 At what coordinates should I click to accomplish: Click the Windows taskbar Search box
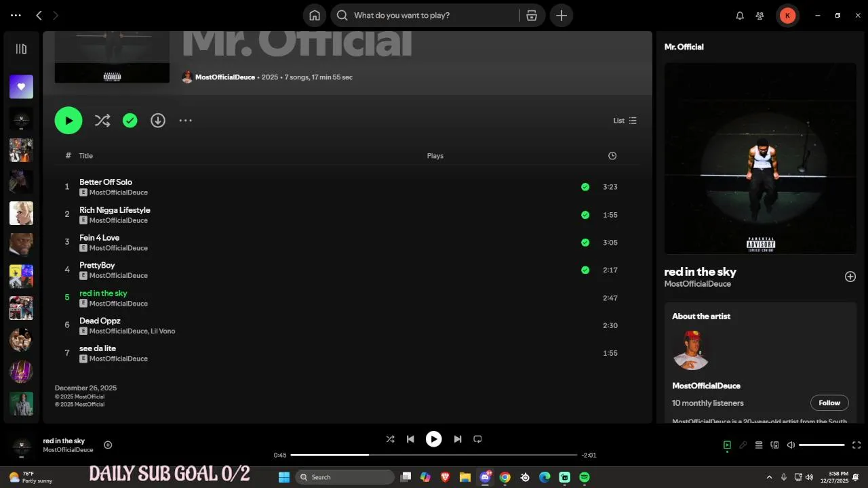[345, 477]
